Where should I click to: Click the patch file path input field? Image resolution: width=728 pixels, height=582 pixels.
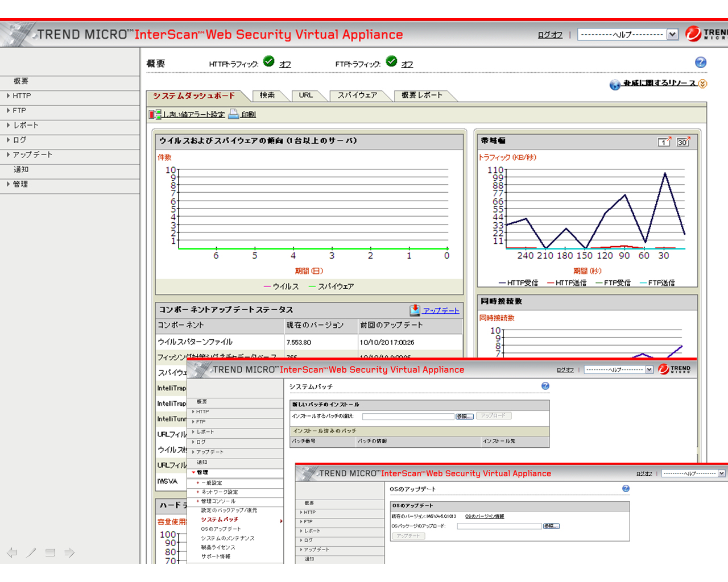pyautogui.click(x=408, y=416)
